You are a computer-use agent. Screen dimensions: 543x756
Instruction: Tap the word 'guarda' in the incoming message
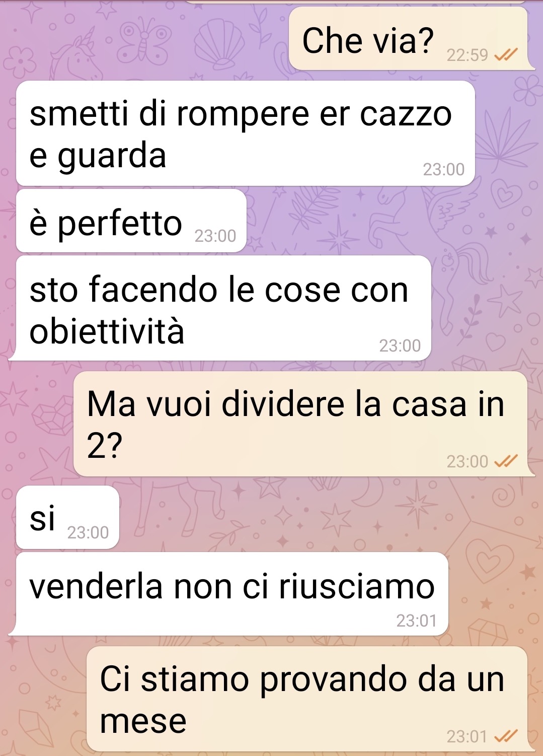(x=112, y=156)
